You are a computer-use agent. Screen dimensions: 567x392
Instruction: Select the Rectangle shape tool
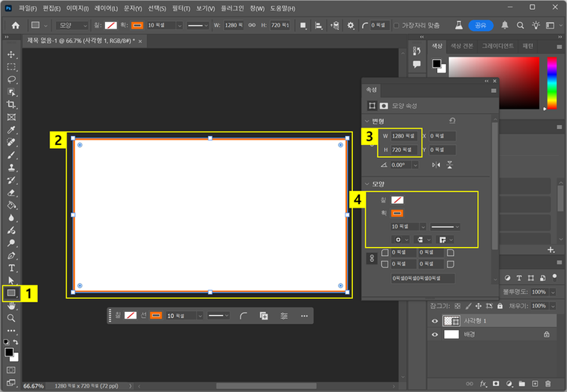pos(11,292)
